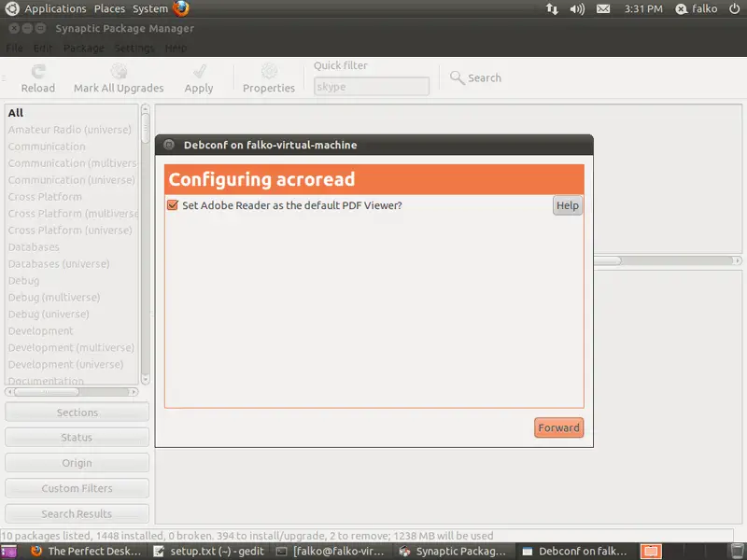This screenshot has height=560, width=747.
Task: Click the package pane horizontal scrollbar thumb
Action: pyautogui.click(x=608, y=260)
